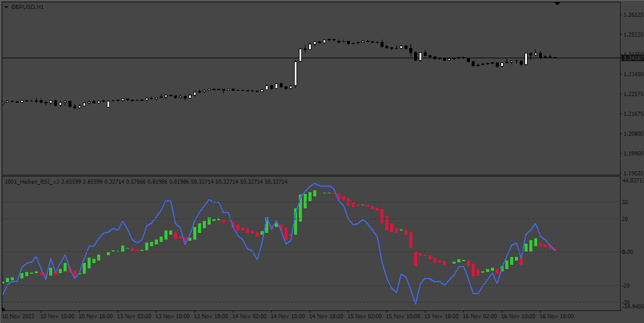
Task: Select the 1001_Heiken_RSI_v2 indicator label
Action: click(32, 182)
